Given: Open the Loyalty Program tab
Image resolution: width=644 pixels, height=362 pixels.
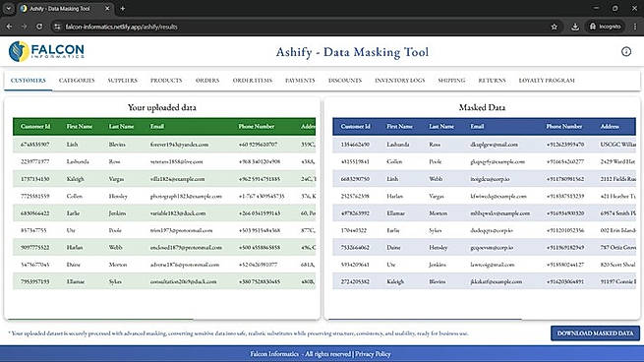Looking at the screenshot, I should click(x=547, y=81).
